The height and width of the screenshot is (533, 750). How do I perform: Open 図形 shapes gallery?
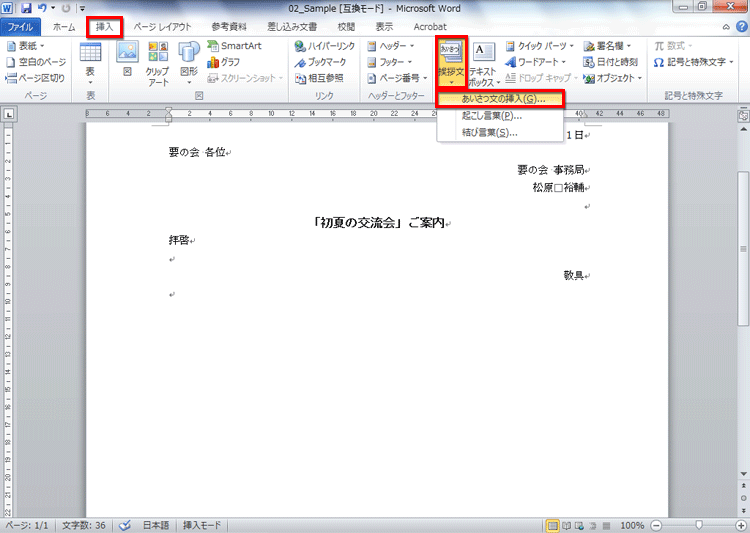(188, 64)
